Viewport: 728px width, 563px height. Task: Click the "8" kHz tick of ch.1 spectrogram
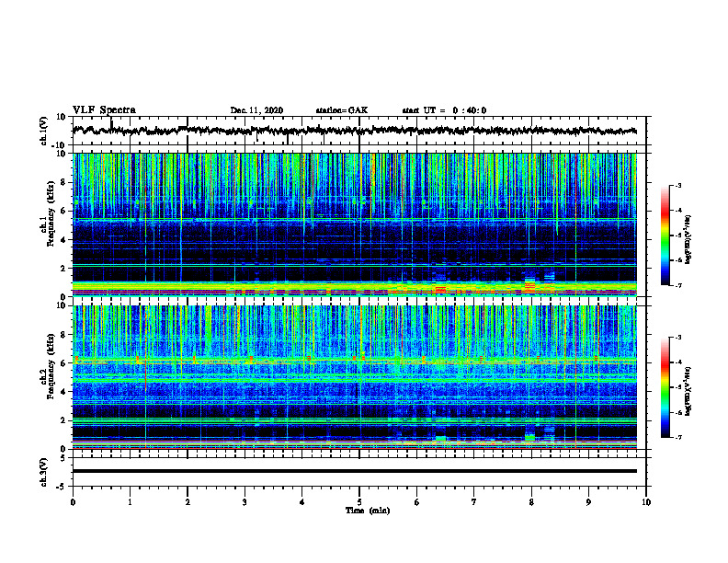tap(63, 182)
